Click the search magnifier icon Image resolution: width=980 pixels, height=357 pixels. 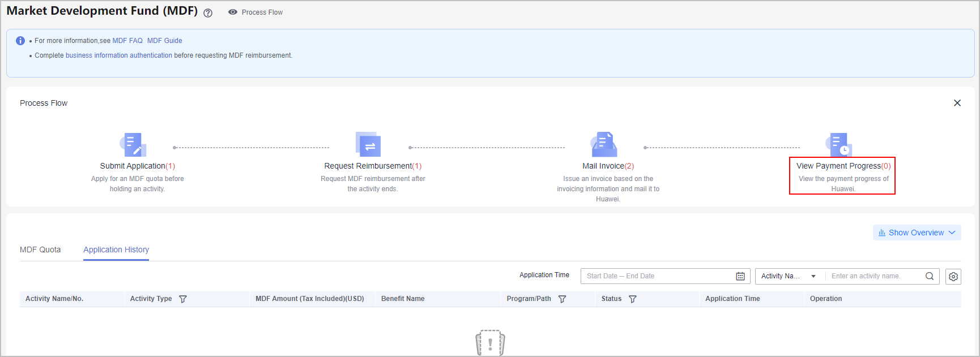[x=930, y=276]
